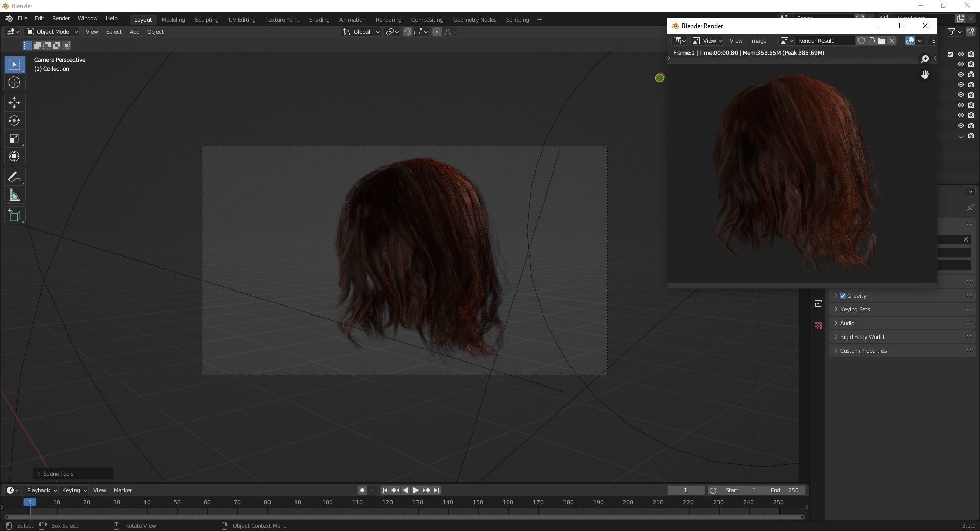Click the clock icon for preview range
Image resolution: width=980 pixels, height=531 pixels.
coord(713,490)
